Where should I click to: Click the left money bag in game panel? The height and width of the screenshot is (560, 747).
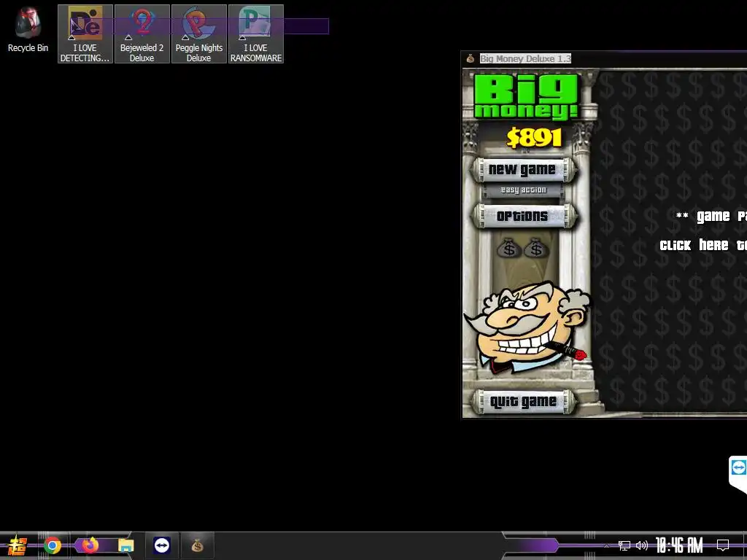508,248
